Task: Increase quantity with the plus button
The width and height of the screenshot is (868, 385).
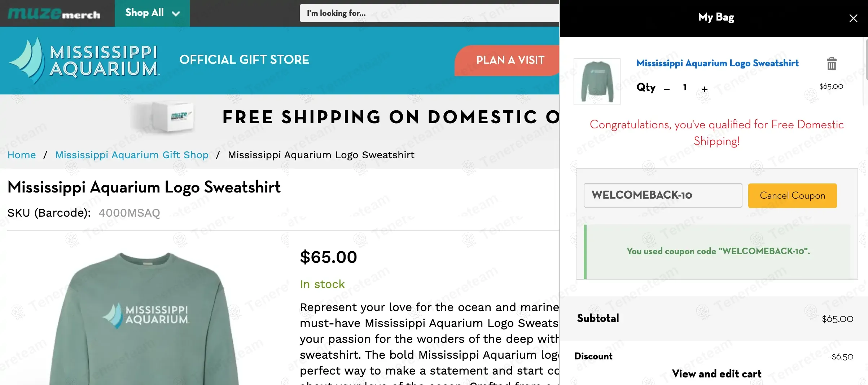Action: pos(705,89)
